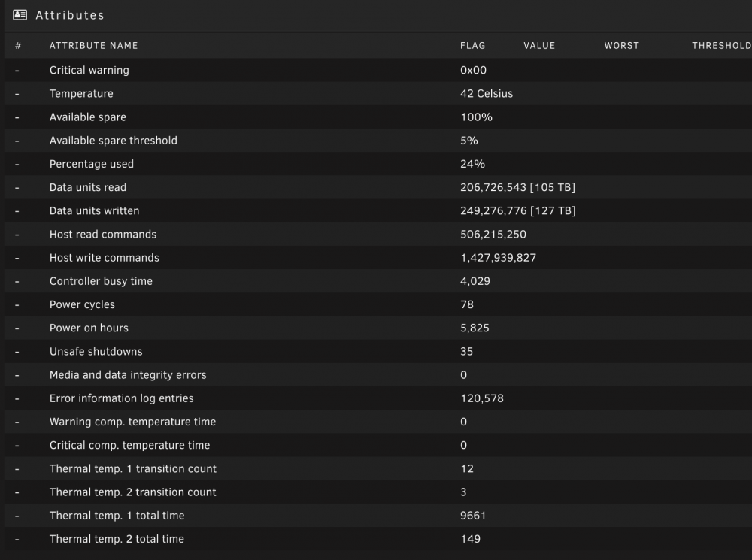Select the Host write commands attribute

pyautogui.click(x=104, y=258)
